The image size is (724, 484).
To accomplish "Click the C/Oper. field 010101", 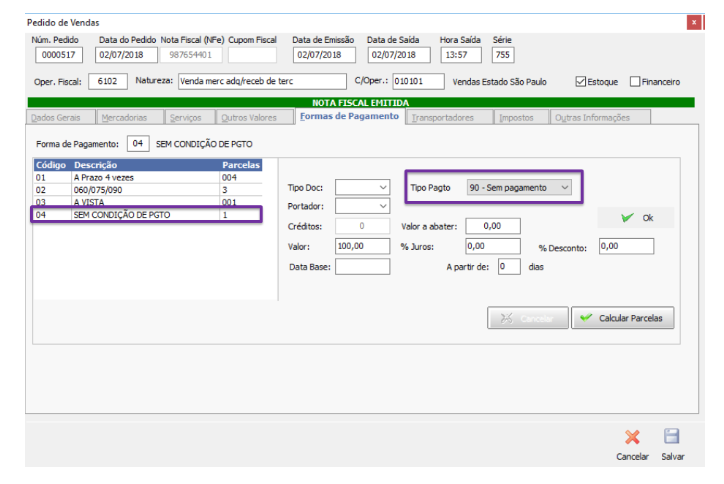I will coord(418,81).
